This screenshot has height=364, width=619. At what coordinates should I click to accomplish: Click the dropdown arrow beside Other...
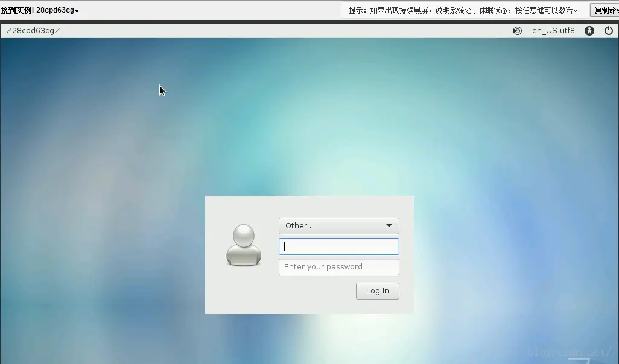point(389,225)
